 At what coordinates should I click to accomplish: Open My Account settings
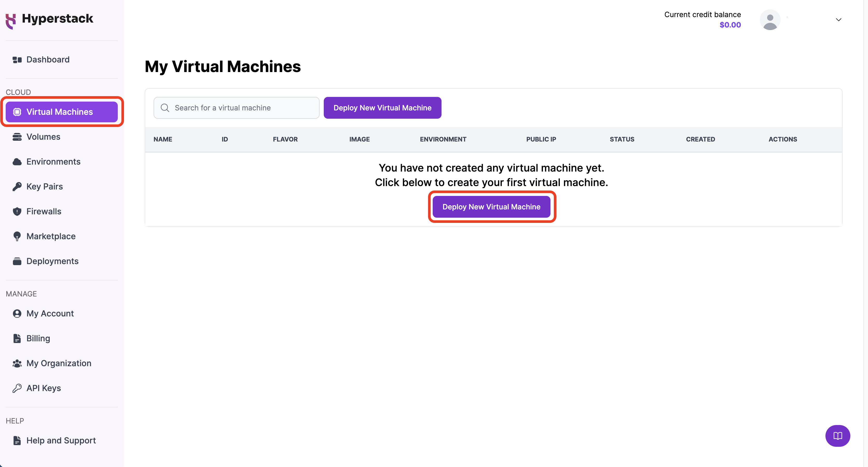[x=62, y=314]
